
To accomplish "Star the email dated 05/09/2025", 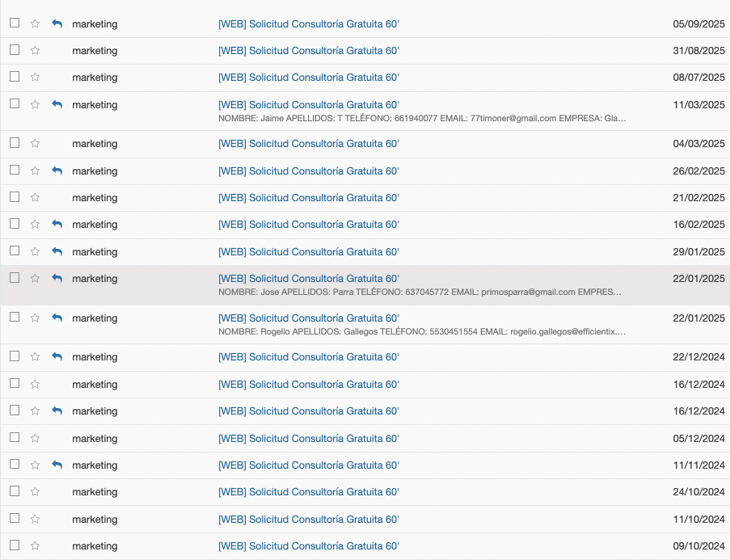I will (35, 24).
